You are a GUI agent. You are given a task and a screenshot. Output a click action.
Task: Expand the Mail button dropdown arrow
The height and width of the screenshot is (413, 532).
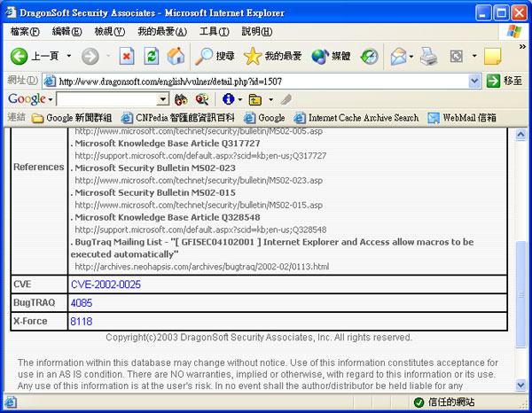click(x=411, y=56)
